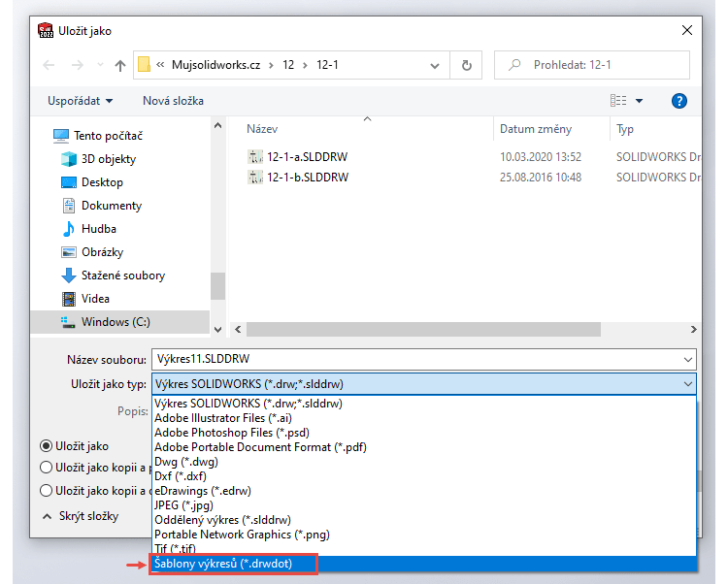
Task: Click the Back navigation arrow
Action: [x=49, y=65]
